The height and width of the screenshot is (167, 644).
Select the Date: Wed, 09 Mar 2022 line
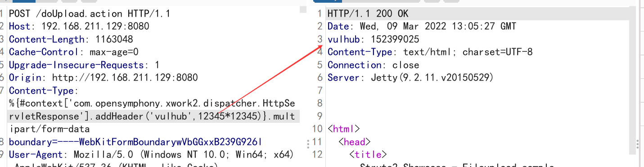(x=422, y=27)
